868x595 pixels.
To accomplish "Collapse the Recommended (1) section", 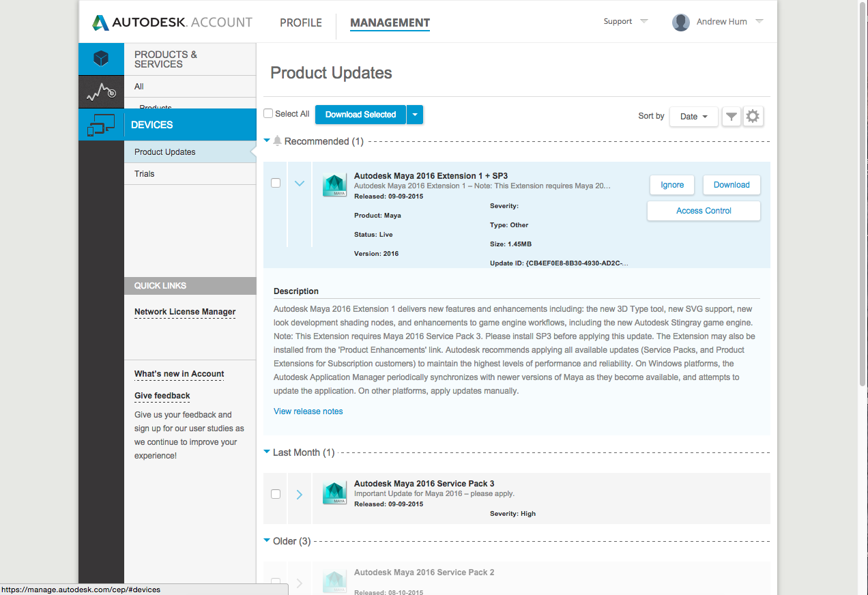I will tap(267, 141).
